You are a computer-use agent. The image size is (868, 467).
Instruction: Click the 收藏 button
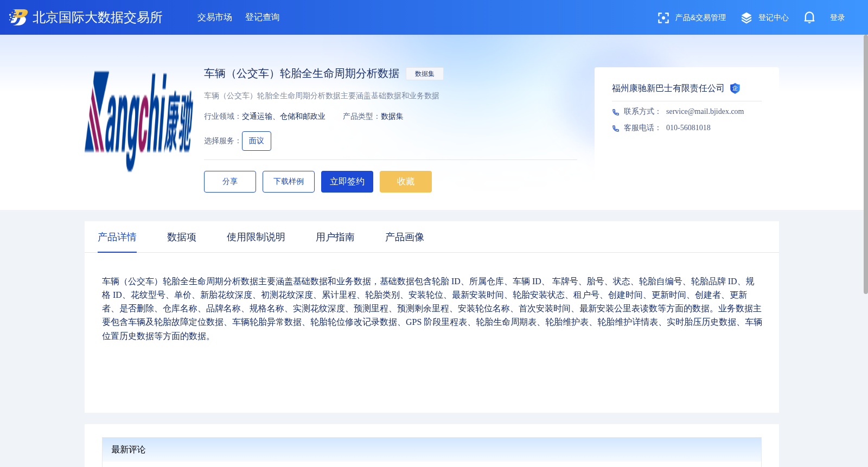[x=406, y=182]
